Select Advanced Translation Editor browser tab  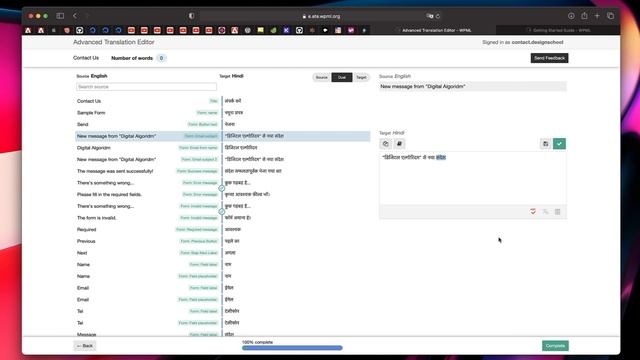coord(433,30)
